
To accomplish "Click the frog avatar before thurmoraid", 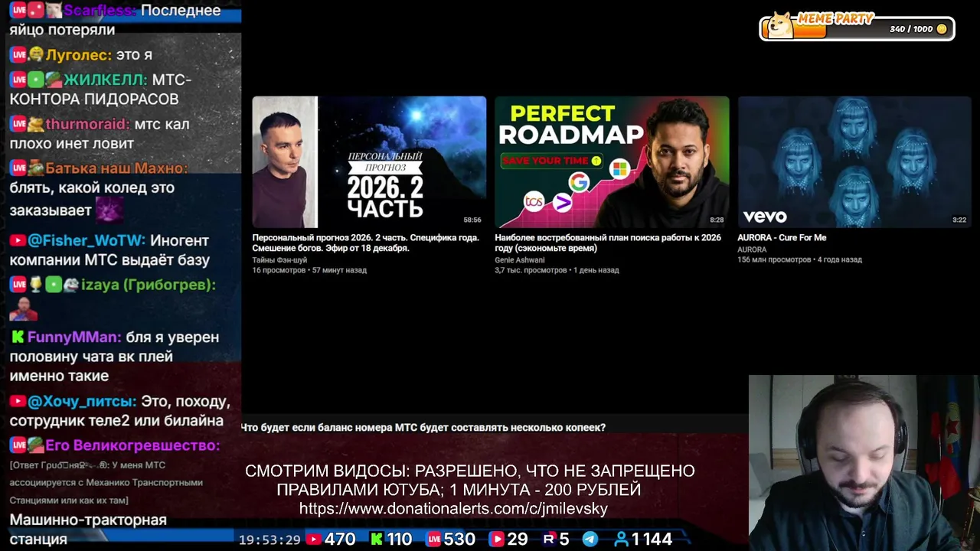I will point(35,124).
